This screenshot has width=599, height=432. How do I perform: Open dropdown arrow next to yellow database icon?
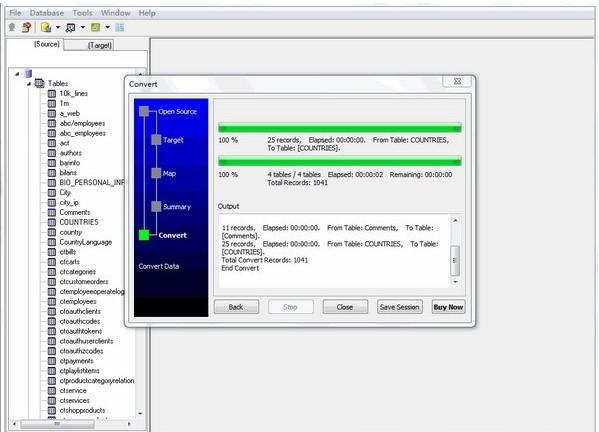point(58,28)
